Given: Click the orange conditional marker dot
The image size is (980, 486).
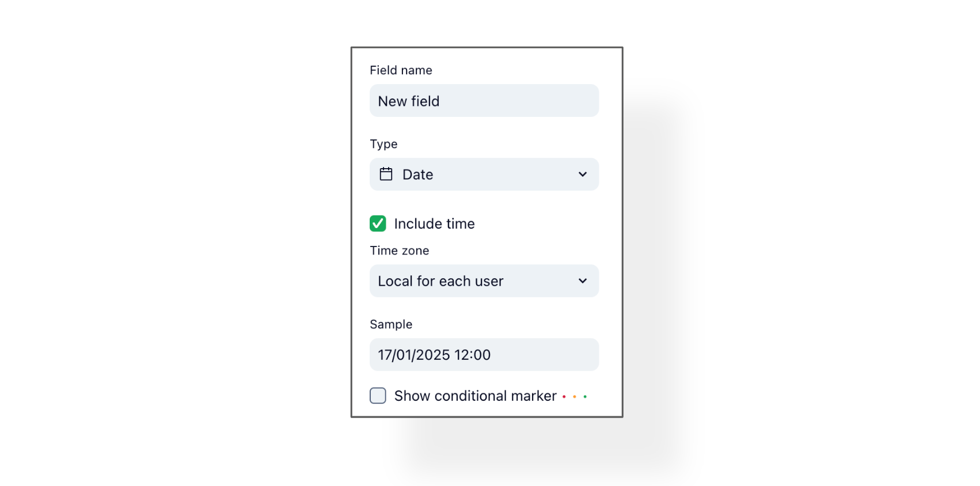Looking at the screenshot, I should [575, 397].
